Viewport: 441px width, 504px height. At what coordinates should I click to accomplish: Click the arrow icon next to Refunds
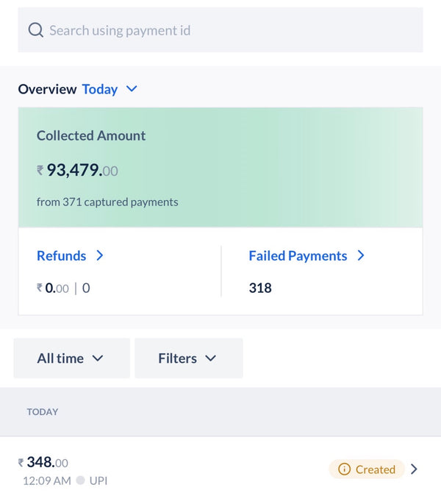pyautogui.click(x=100, y=255)
